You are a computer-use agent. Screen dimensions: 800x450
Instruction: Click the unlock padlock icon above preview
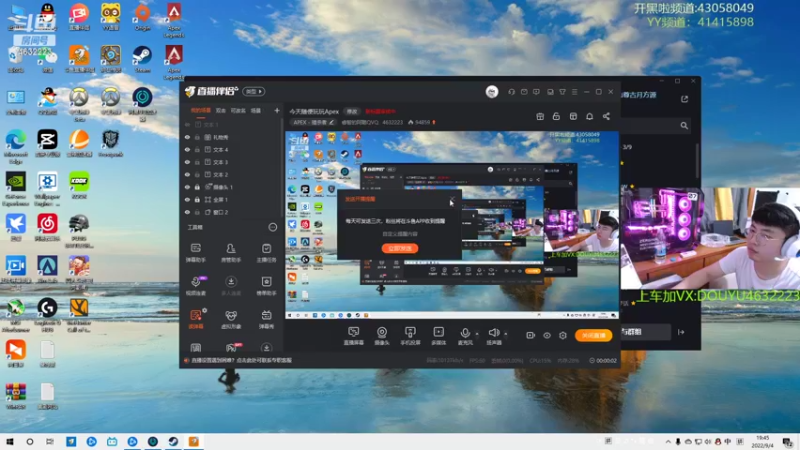point(556,116)
